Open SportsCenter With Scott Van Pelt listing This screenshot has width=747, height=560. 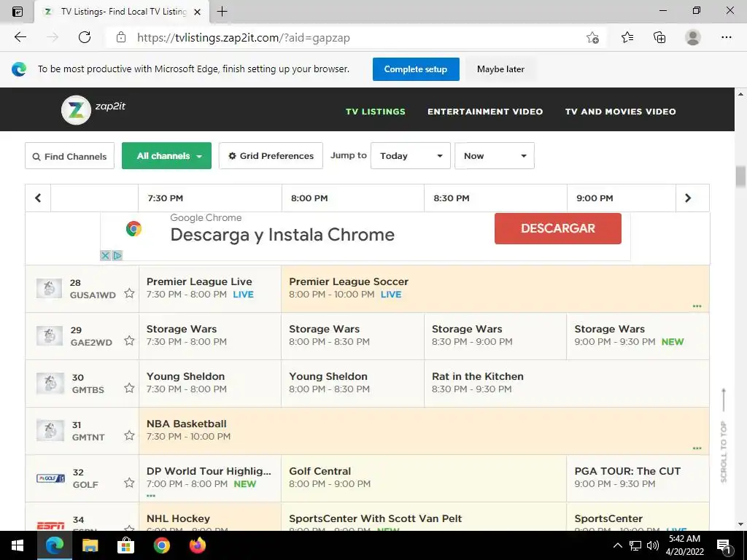[x=424, y=517]
